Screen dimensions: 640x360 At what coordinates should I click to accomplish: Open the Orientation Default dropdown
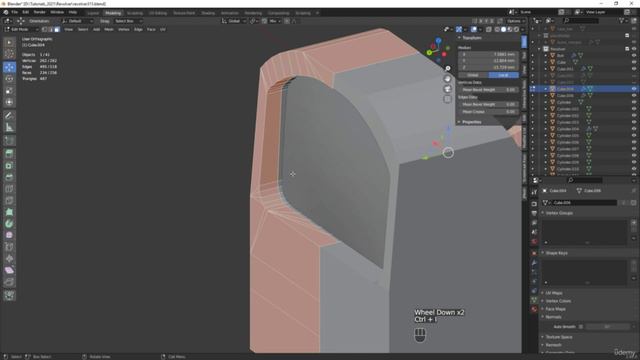point(77,21)
